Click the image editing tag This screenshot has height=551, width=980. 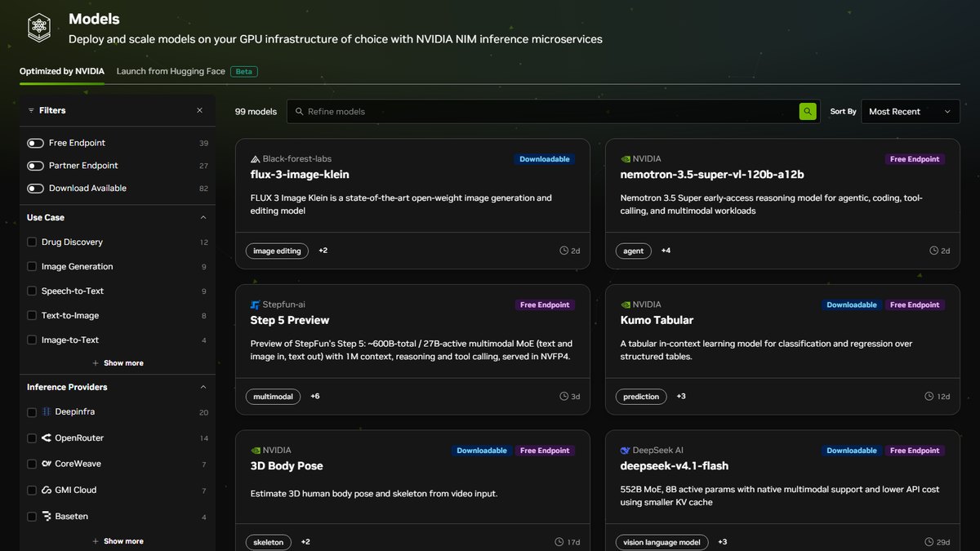277,251
